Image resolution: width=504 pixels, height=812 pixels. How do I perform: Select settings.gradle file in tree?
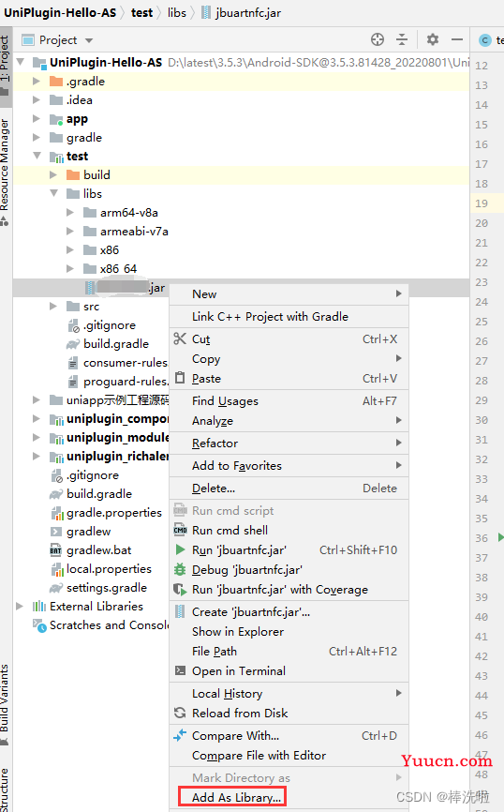tap(107, 588)
